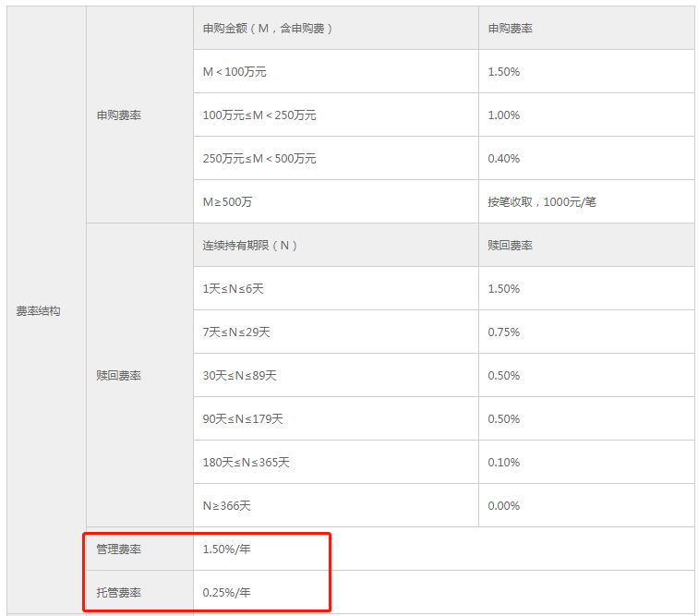Click the 100万元≤M＜250万元 cell
698x616 pixels.
coord(259,115)
